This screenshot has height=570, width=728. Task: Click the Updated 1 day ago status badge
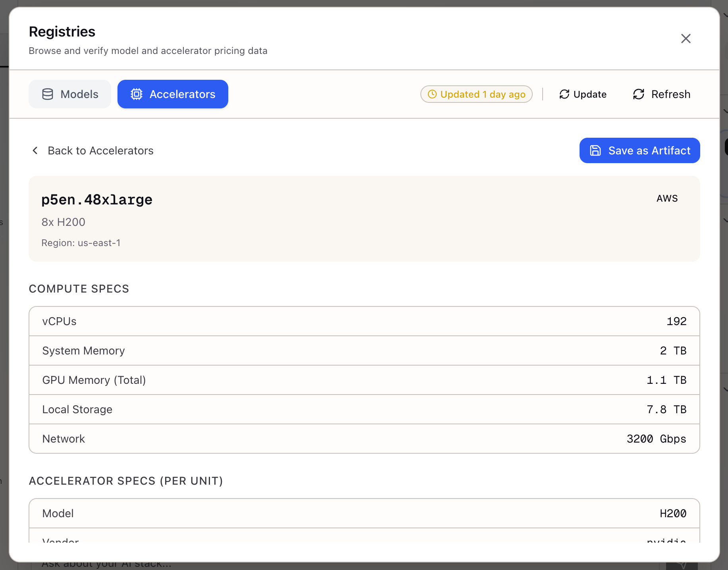tap(476, 94)
